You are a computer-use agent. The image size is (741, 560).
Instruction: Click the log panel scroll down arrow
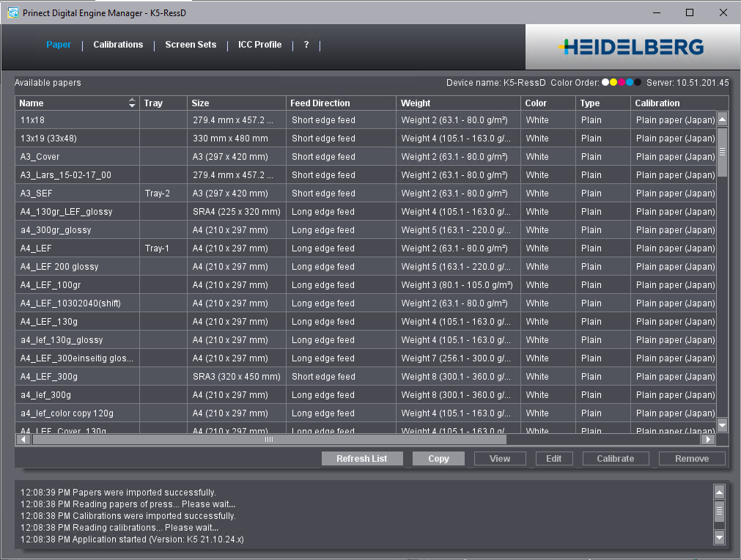coord(719,538)
